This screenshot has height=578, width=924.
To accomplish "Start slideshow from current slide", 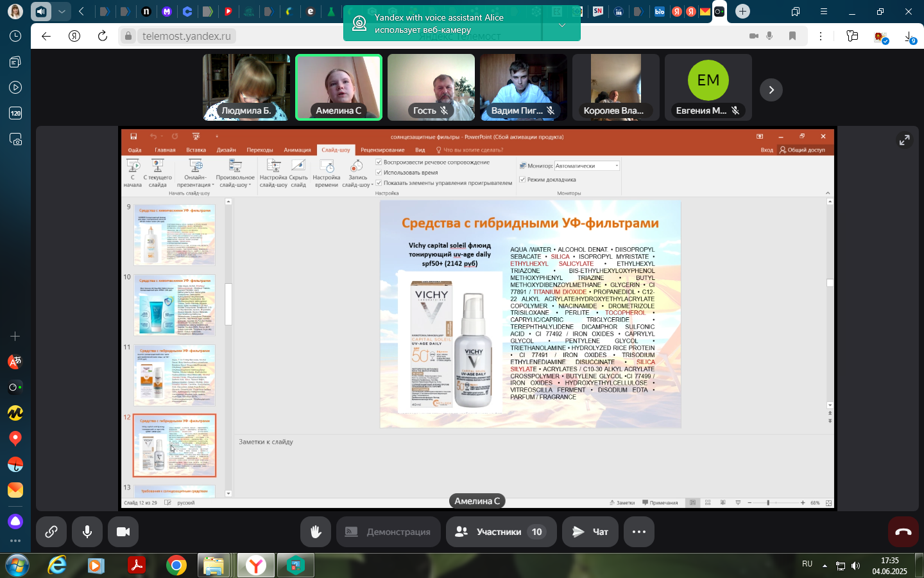I will [x=158, y=173].
